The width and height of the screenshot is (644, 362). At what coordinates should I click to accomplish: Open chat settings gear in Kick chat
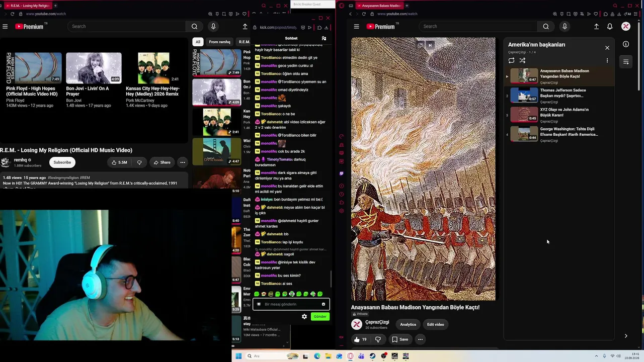(304, 316)
